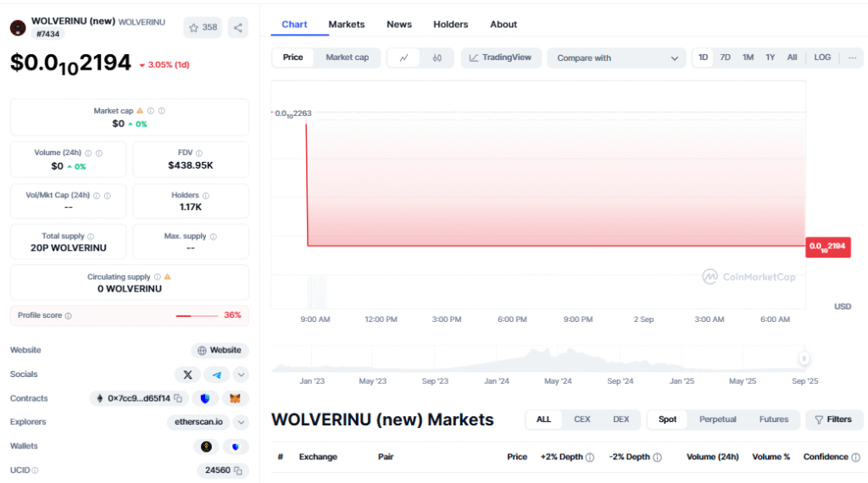Screen dimensions: 868x483
Task: Toggle LOG scale on chart
Action: pos(822,58)
